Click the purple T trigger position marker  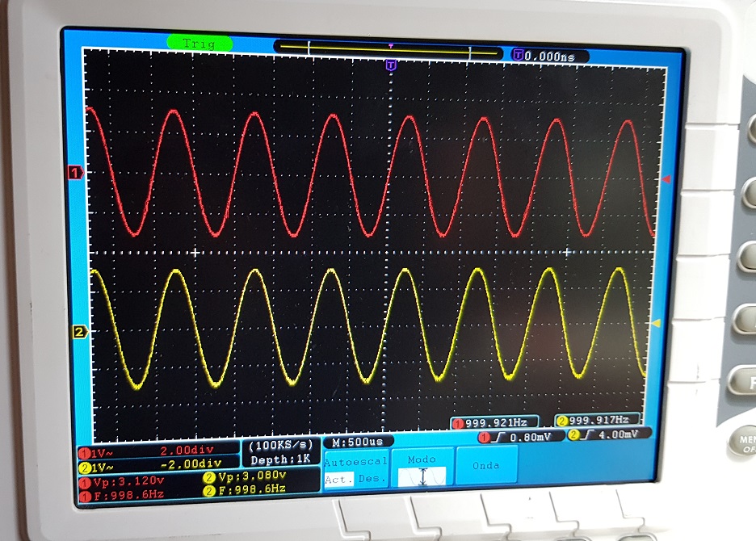391,65
